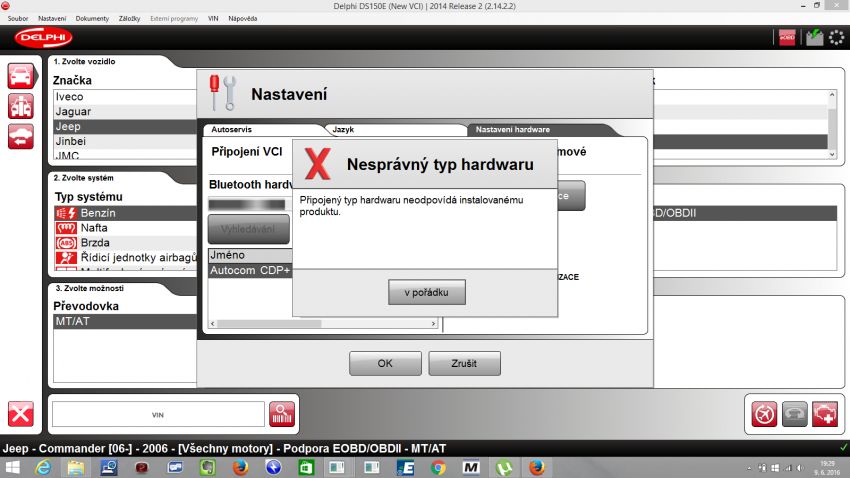Click the red car with plus icon

(825, 415)
